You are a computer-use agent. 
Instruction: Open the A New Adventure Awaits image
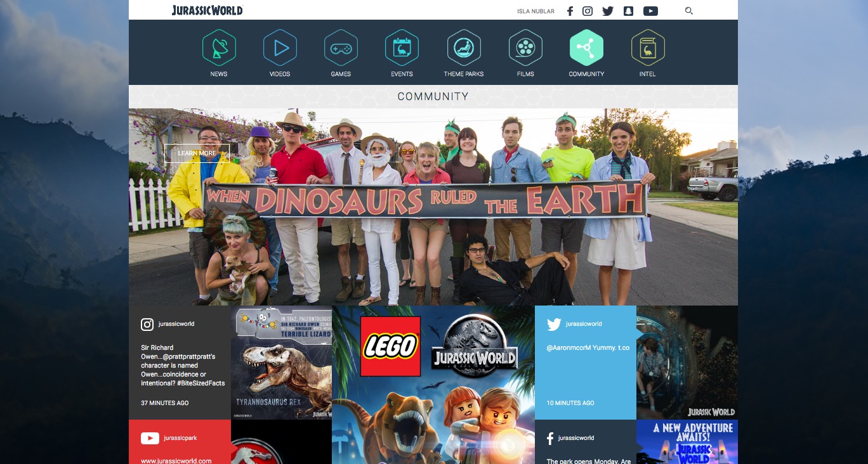point(687,442)
